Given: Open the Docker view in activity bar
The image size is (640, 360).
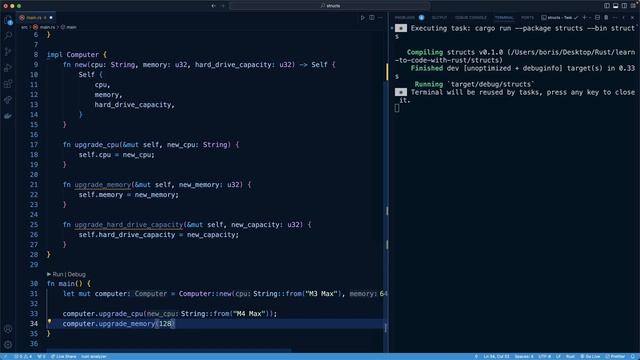Looking at the screenshot, I should click(x=8, y=116).
